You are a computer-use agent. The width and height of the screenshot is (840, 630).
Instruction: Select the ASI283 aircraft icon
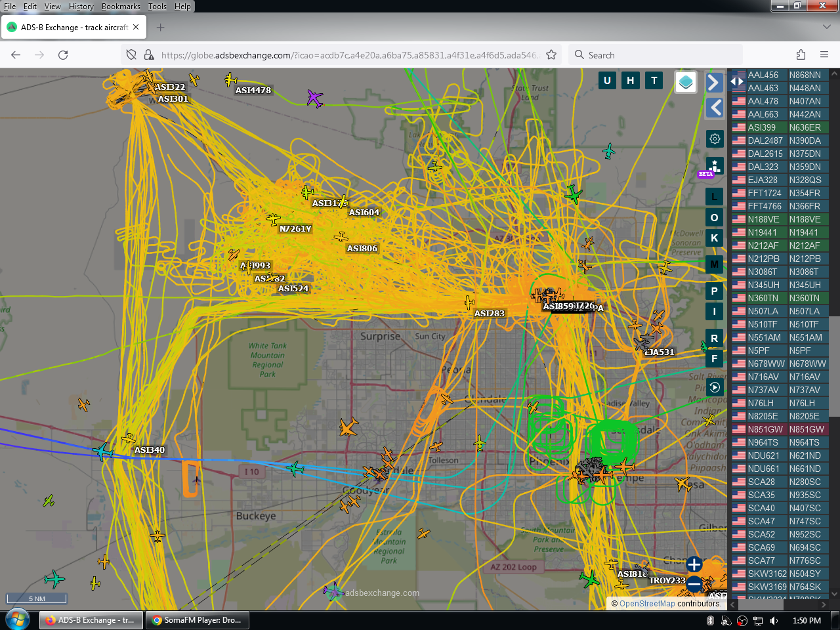pyautogui.click(x=469, y=303)
